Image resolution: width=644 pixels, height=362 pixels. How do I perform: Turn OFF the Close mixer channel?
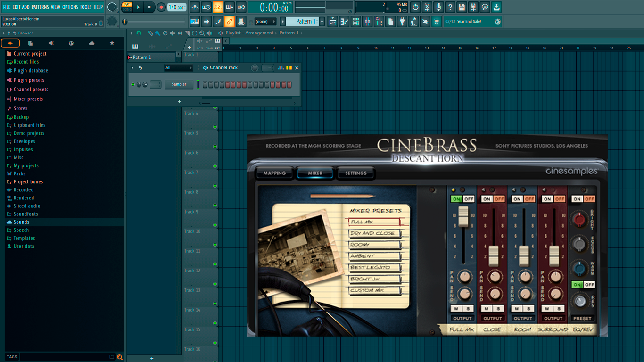coord(499,199)
